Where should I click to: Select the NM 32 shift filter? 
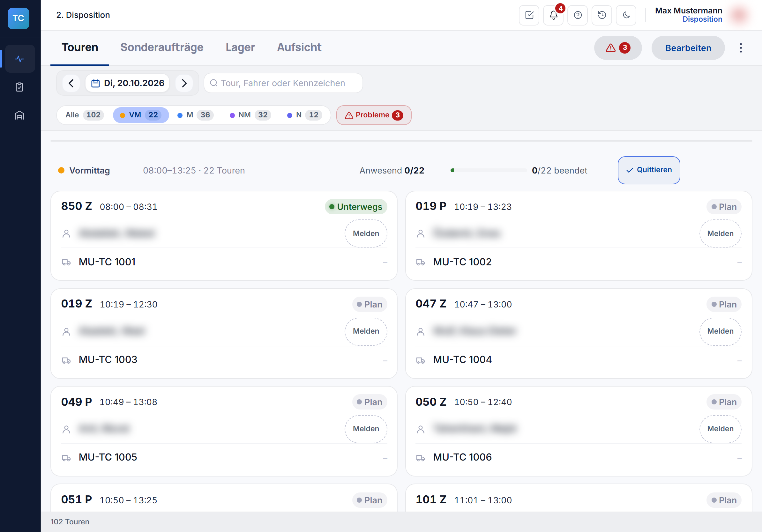pos(250,115)
